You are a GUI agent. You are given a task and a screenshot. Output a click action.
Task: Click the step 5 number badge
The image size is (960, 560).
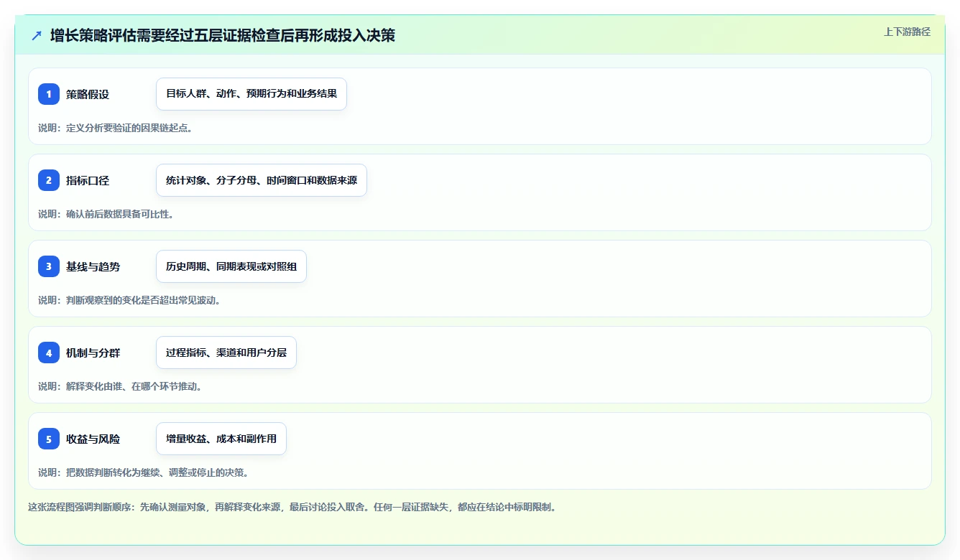49,439
